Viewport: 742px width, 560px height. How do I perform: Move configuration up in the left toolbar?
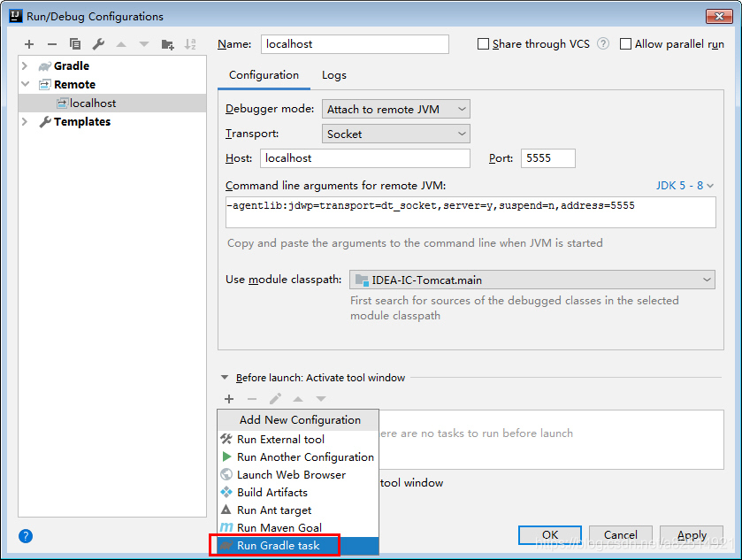(121, 44)
